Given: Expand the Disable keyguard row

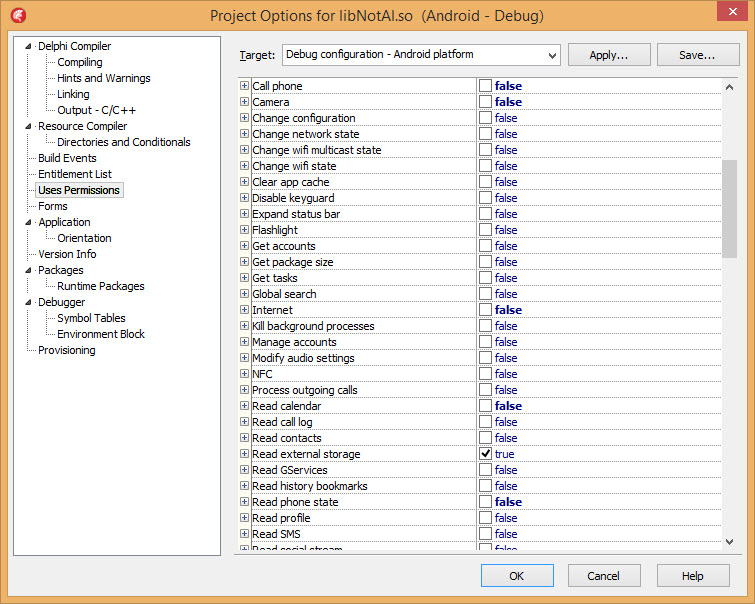Looking at the screenshot, I should click(x=244, y=198).
